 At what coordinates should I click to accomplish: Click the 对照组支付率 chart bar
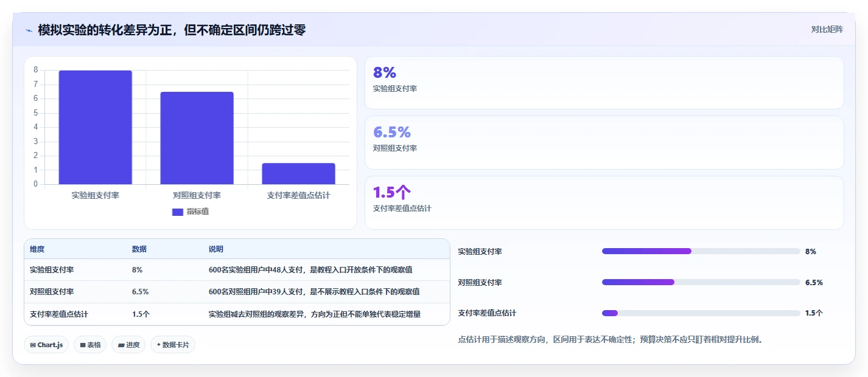pos(197,138)
